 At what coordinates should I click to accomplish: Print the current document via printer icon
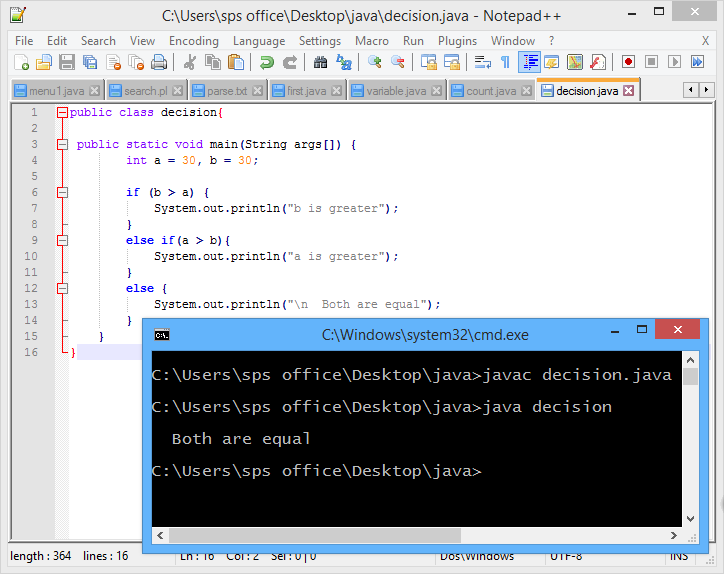click(159, 62)
